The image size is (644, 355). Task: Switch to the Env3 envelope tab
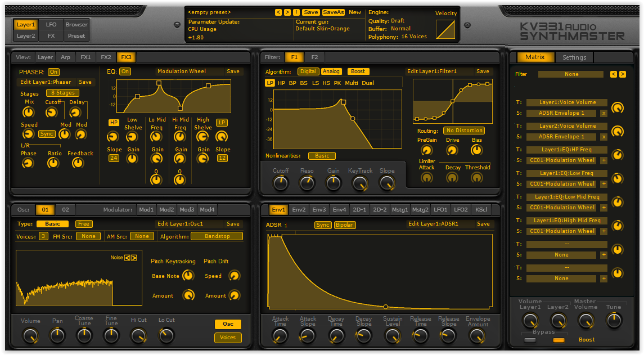click(x=319, y=209)
